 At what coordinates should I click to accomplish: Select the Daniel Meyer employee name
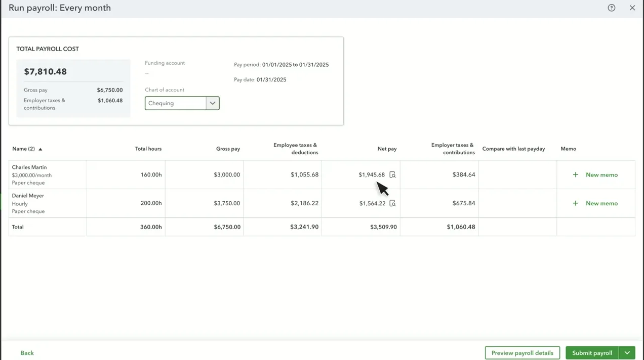[28, 196]
